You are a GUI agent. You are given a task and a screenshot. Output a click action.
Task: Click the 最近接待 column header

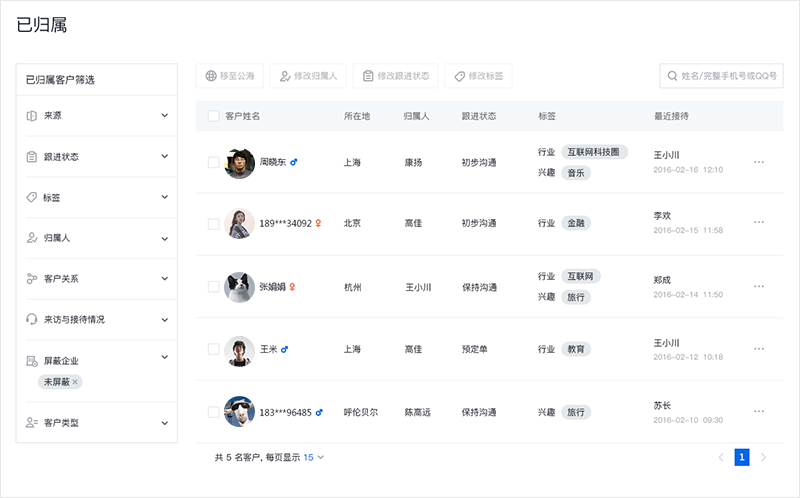pyautogui.click(x=671, y=116)
